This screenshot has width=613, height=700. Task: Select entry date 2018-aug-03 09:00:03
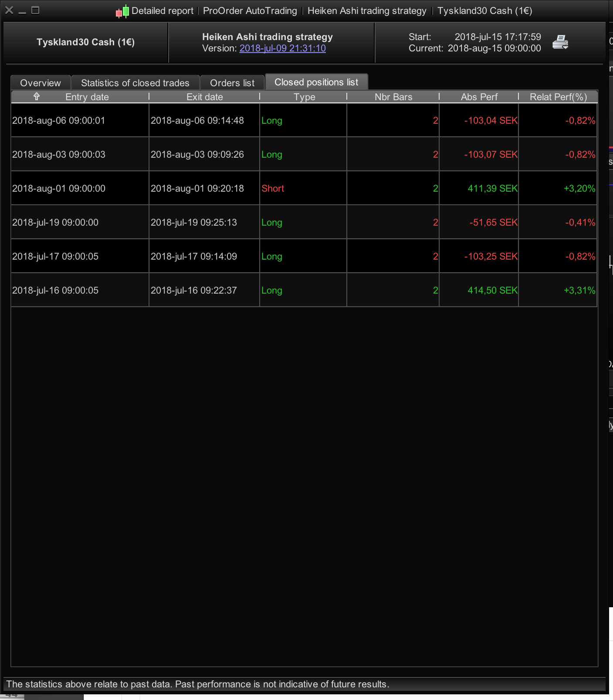pyautogui.click(x=59, y=155)
